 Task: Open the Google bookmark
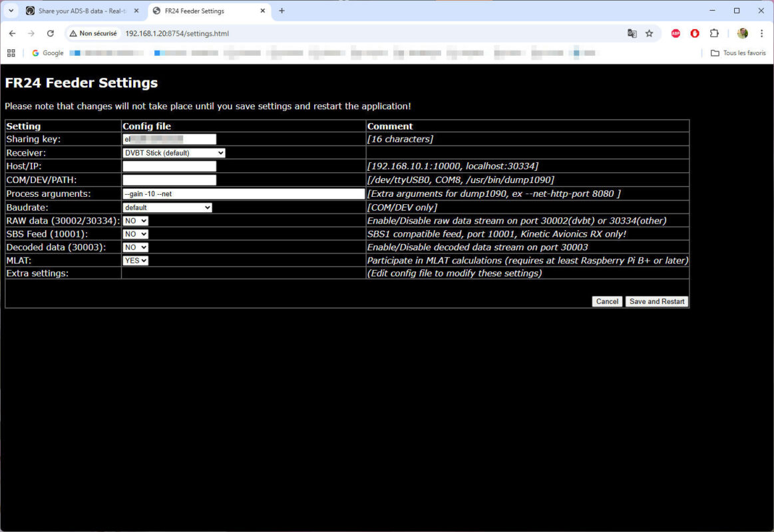coord(48,53)
